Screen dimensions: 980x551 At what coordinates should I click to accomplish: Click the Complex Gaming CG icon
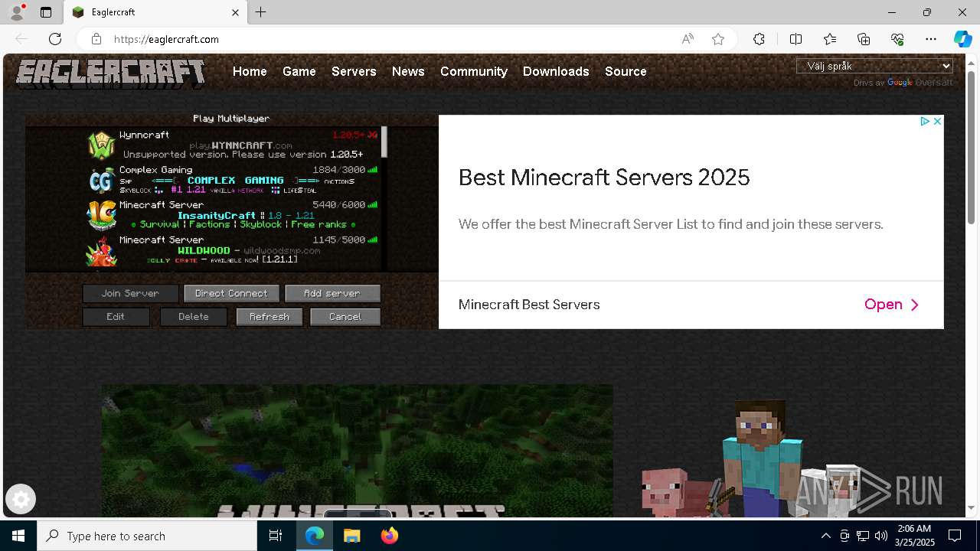101,180
